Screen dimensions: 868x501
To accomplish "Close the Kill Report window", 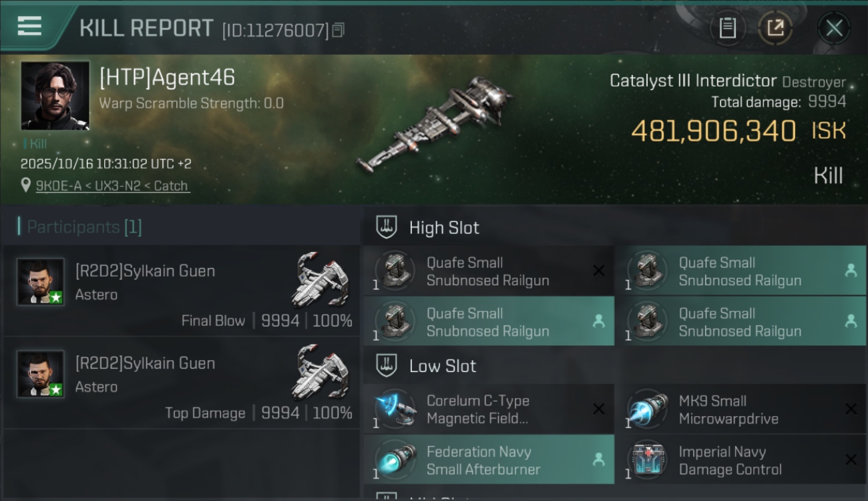I will 834,28.
